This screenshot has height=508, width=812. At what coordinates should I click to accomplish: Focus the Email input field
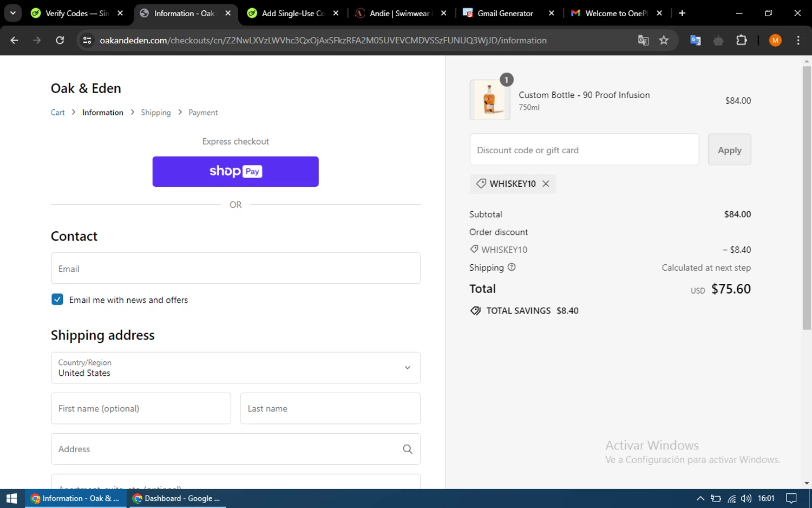235,268
